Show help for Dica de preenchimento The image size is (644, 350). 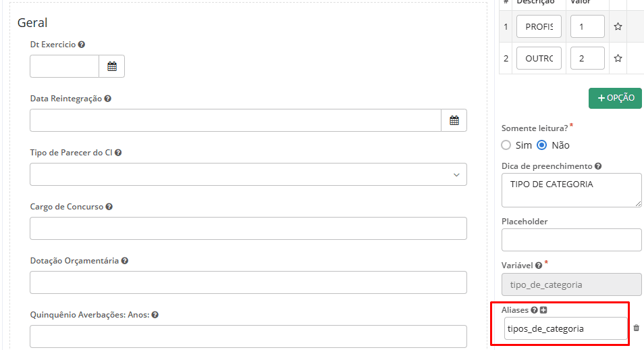pos(598,166)
